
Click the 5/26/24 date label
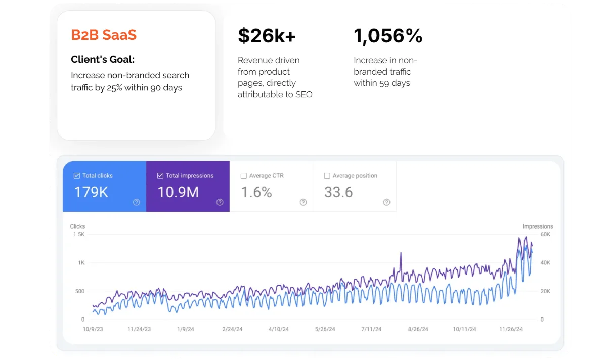325,329
